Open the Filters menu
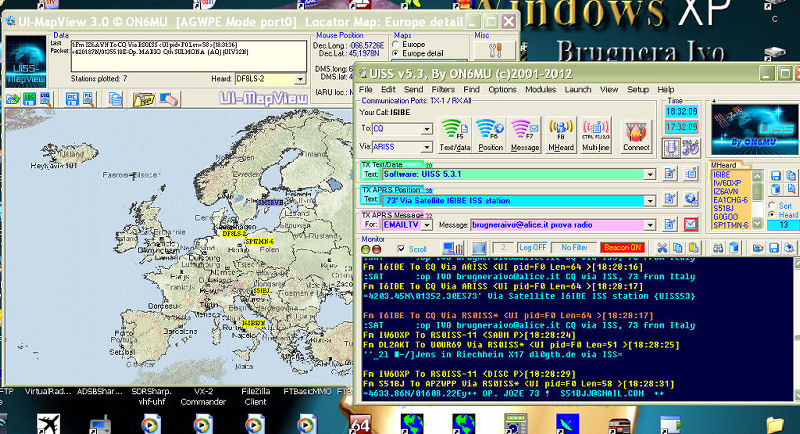Image resolution: width=800 pixels, height=434 pixels. point(442,89)
